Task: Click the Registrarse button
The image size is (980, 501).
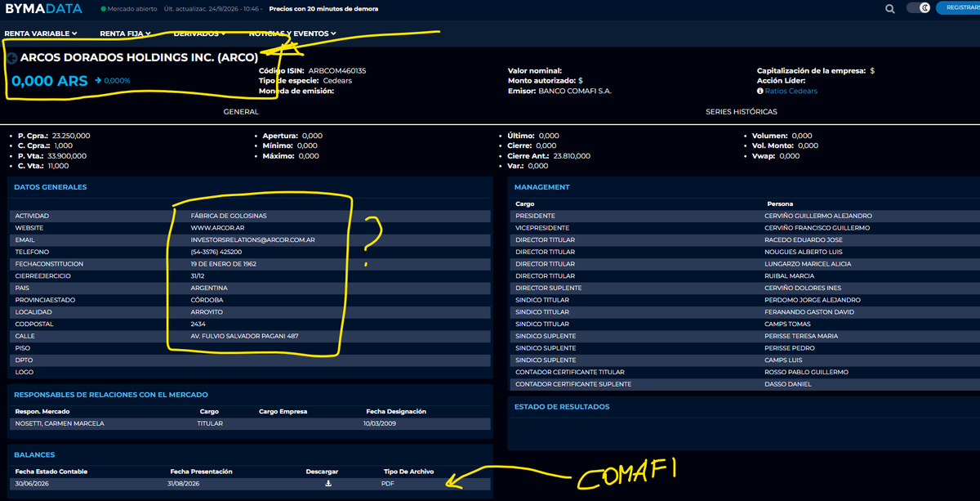Action: (x=959, y=8)
